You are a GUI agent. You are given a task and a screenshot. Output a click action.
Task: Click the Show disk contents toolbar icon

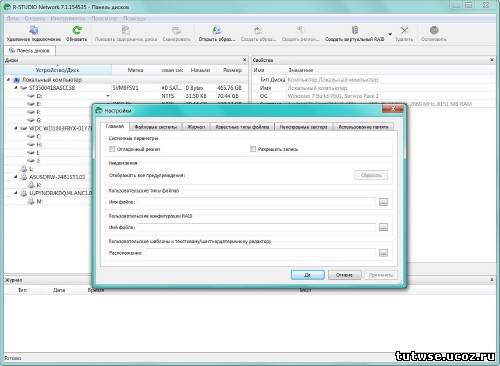click(x=126, y=30)
